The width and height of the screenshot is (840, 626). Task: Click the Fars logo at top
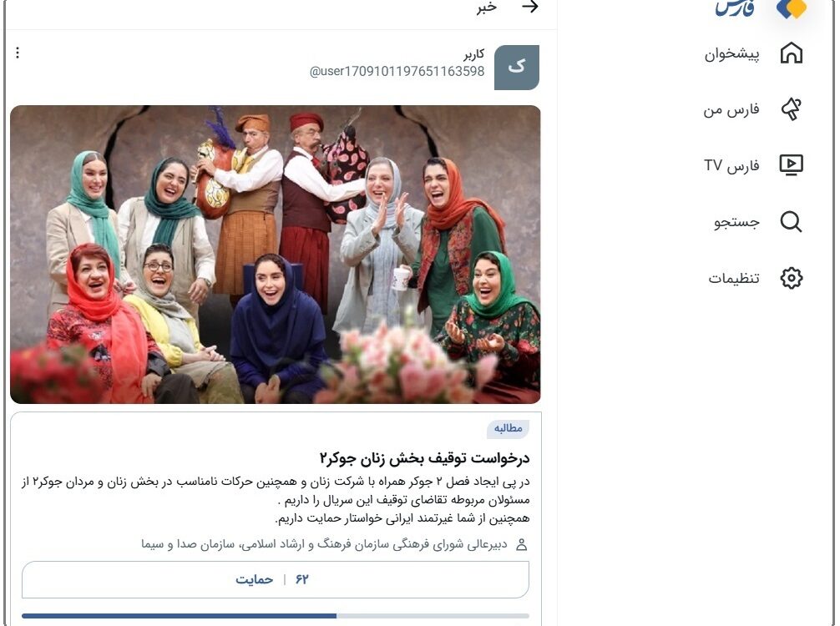tap(762, 8)
